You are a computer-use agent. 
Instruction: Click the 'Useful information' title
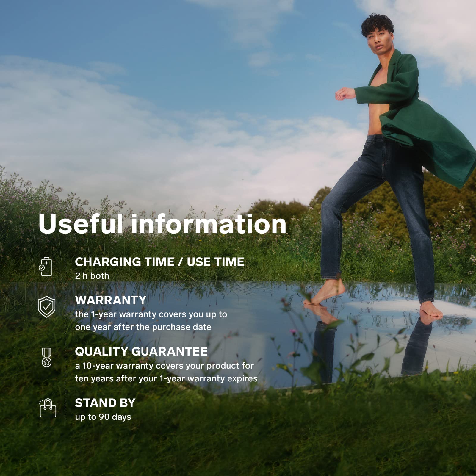162,224
